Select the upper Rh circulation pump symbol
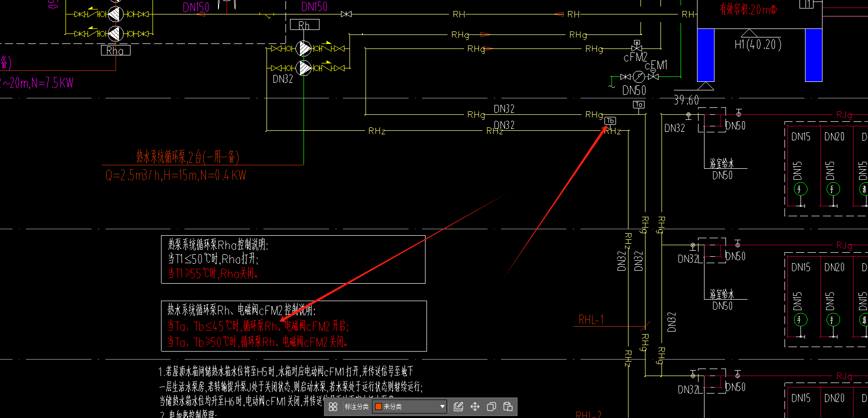The image size is (868, 418). (x=303, y=48)
